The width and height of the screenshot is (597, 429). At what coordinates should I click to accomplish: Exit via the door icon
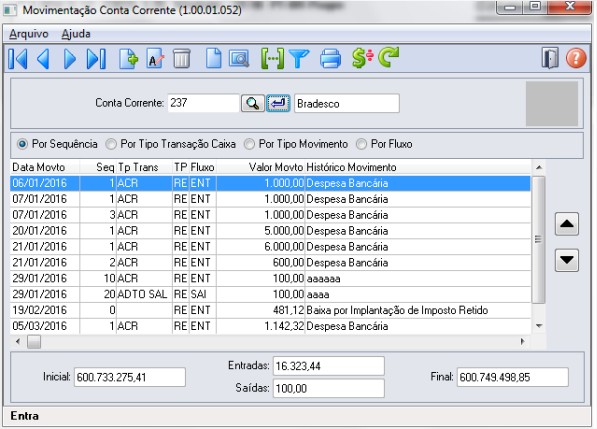pos(550,58)
